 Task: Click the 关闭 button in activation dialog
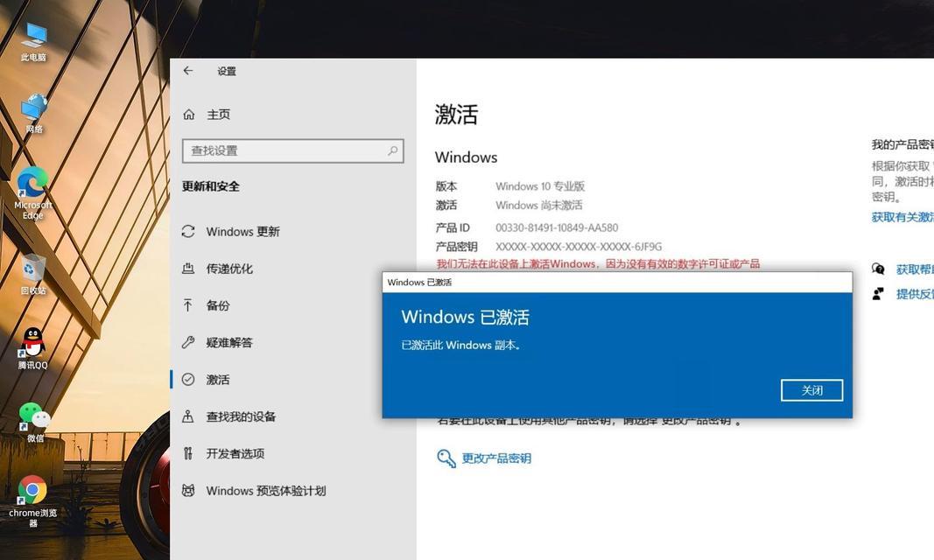811,390
